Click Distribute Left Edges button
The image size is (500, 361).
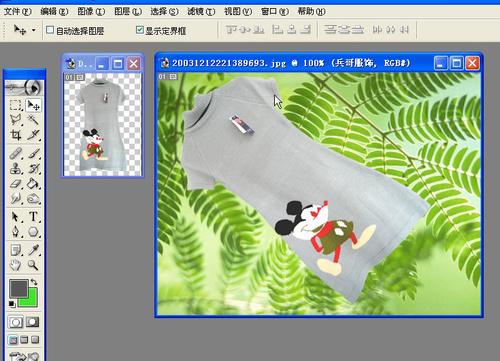coord(377,30)
